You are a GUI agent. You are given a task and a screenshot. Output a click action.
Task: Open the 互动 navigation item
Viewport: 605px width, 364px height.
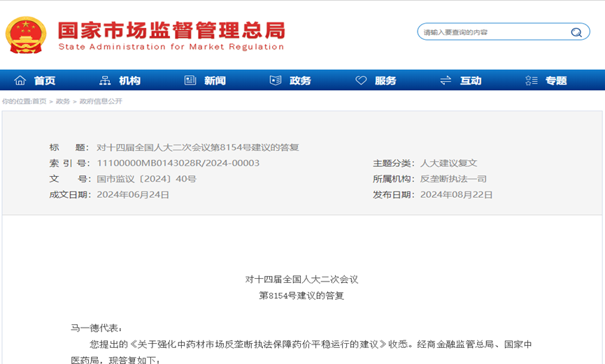(x=471, y=80)
